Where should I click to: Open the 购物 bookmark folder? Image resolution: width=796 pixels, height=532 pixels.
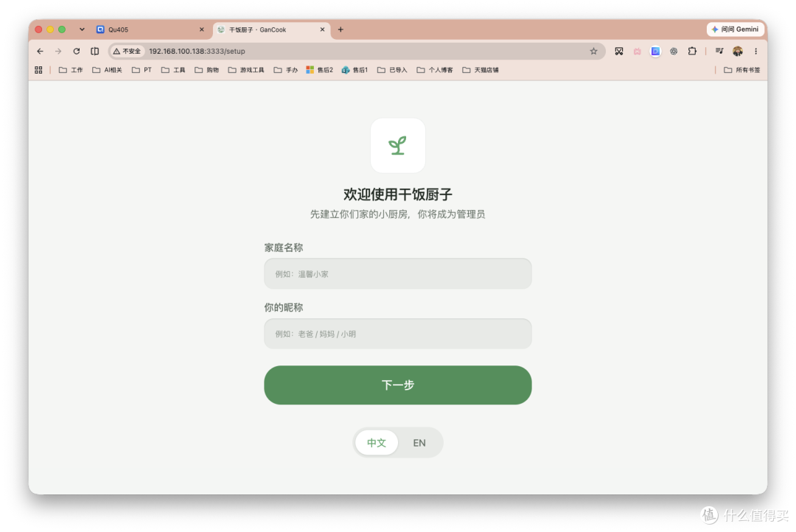(206, 70)
